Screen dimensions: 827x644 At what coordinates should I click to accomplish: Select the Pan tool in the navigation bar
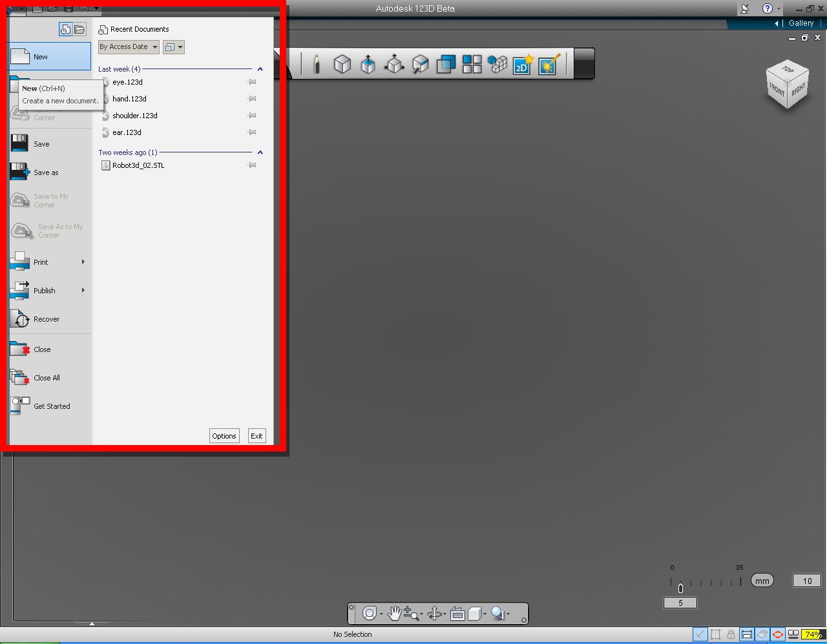point(394,613)
